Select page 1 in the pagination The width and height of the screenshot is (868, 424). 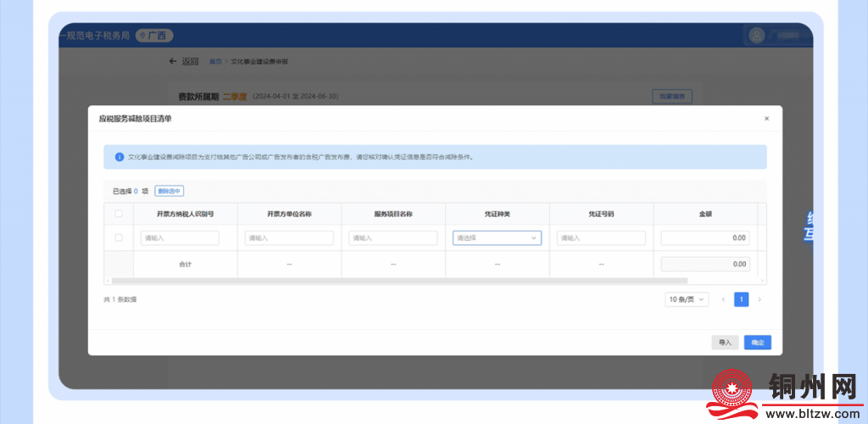742,299
